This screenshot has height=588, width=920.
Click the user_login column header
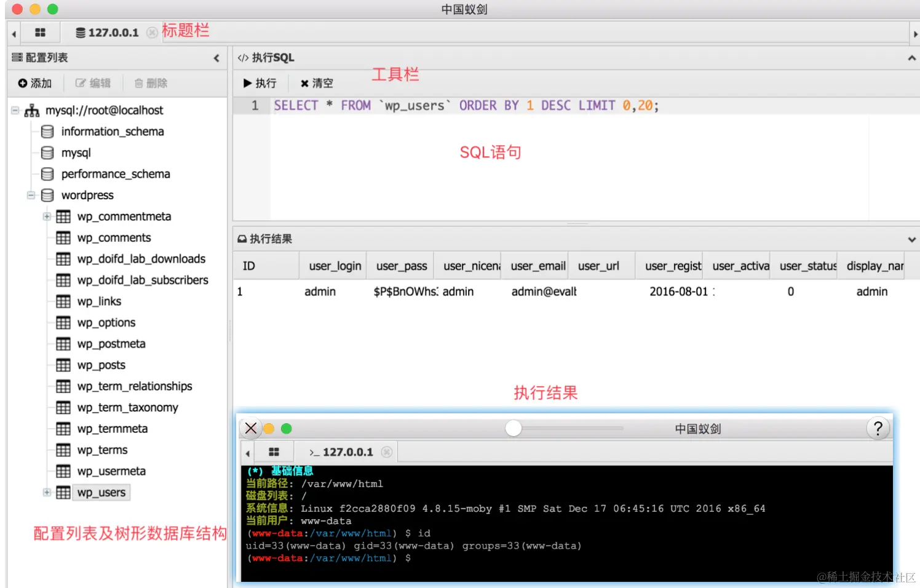(x=333, y=266)
